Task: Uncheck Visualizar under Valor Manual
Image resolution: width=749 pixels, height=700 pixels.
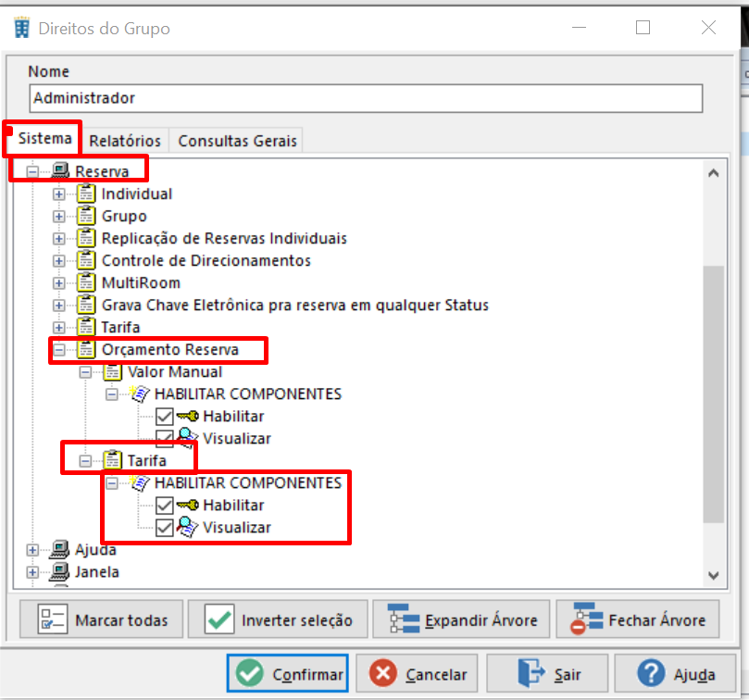Action: point(164,438)
